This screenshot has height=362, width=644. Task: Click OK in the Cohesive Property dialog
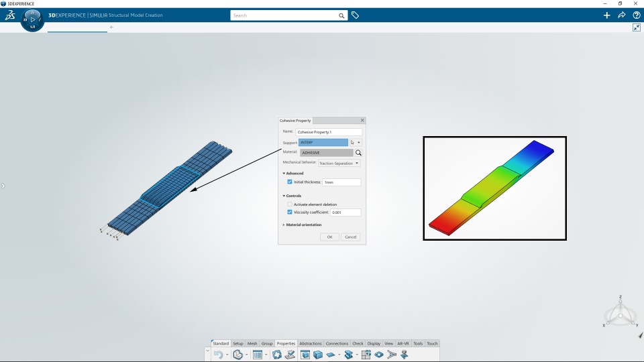point(329,237)
